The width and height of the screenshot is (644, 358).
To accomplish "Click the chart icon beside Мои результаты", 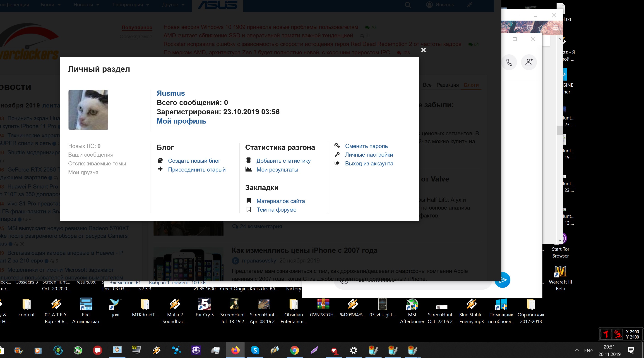I will pos(248,169).
